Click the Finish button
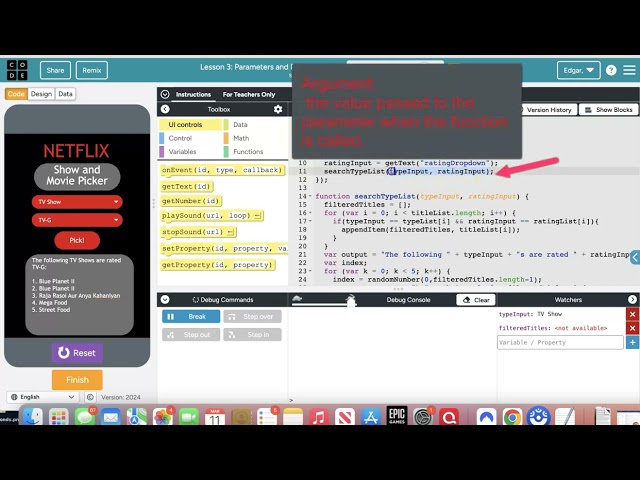 click(x=77, y=380)
